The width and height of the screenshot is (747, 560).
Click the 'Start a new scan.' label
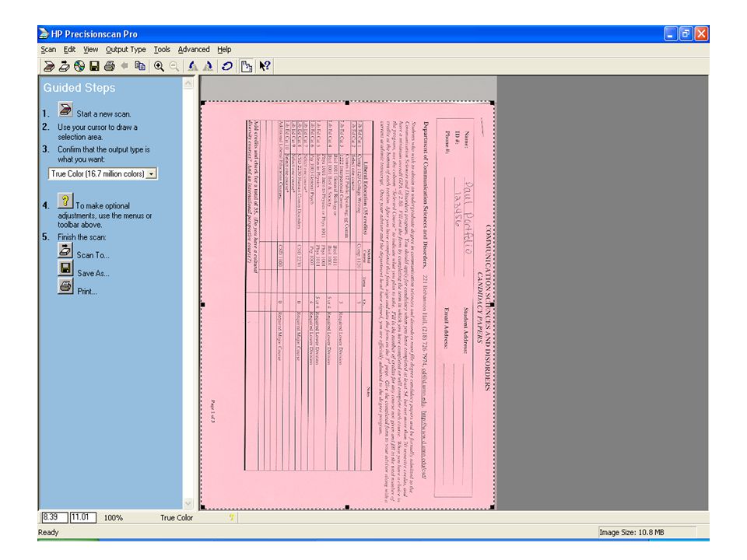pyautogui.click(x=103, y=114)
